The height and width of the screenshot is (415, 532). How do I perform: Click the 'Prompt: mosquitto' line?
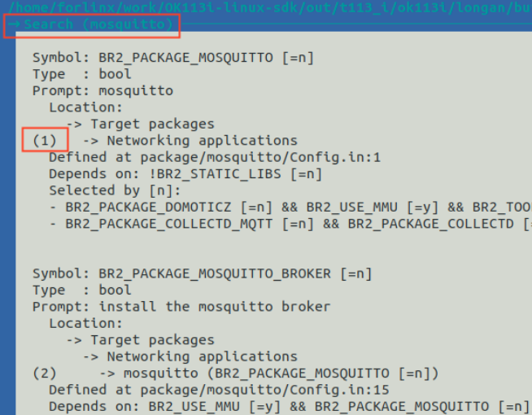(x=102, y=91)
